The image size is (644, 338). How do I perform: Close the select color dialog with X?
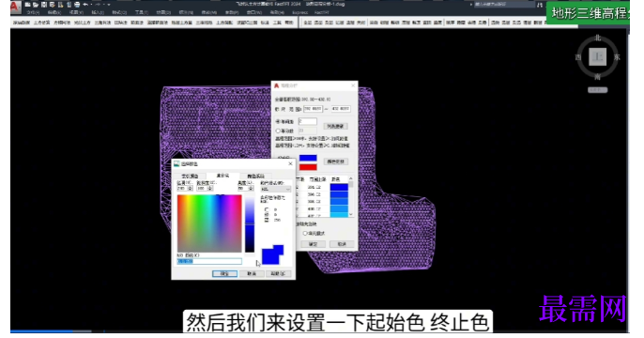(x=290, y=163)
